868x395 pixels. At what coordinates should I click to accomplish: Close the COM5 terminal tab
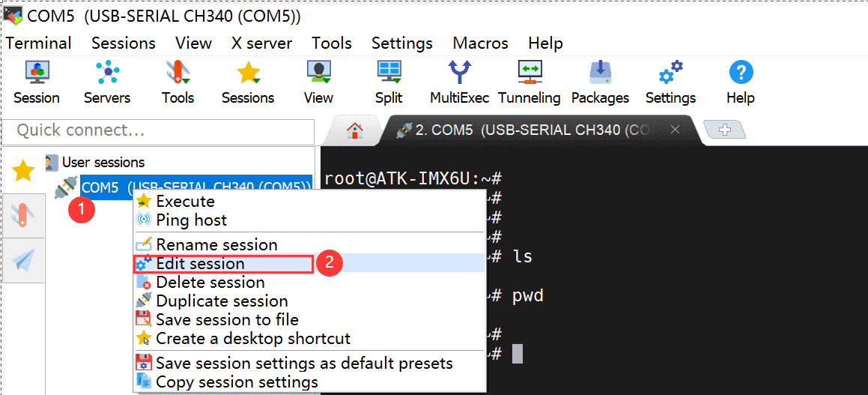coord(675,130)
